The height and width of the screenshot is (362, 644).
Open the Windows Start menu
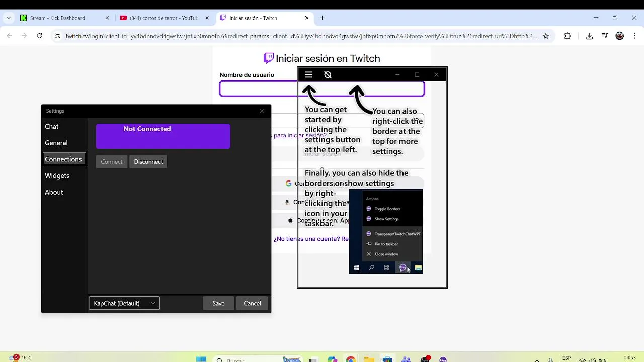pyautogui.click(x=201, y=359)
